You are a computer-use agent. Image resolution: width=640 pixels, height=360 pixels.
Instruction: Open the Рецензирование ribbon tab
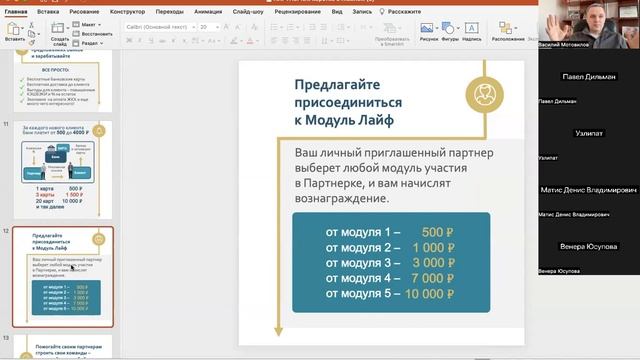point(298,12)
